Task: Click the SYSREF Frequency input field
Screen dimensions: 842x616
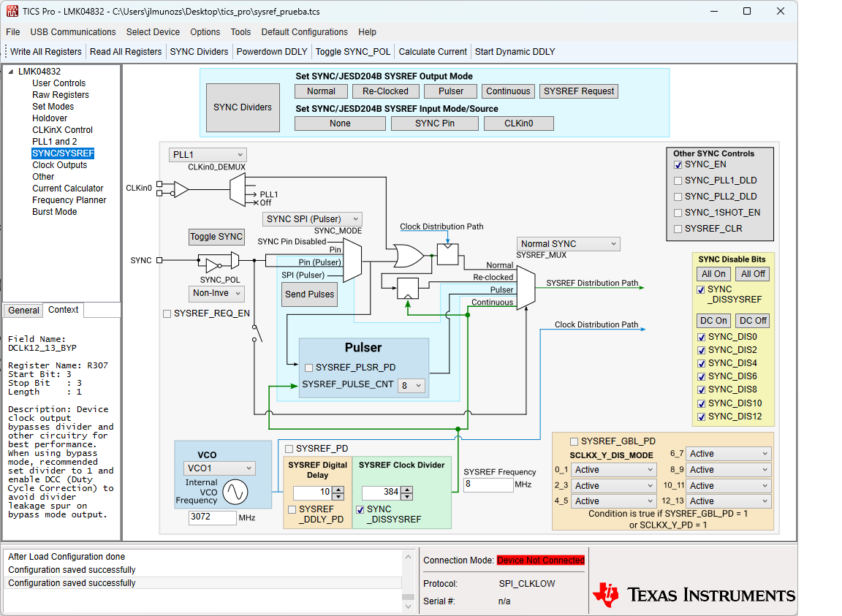Action: tap(488, 484)
